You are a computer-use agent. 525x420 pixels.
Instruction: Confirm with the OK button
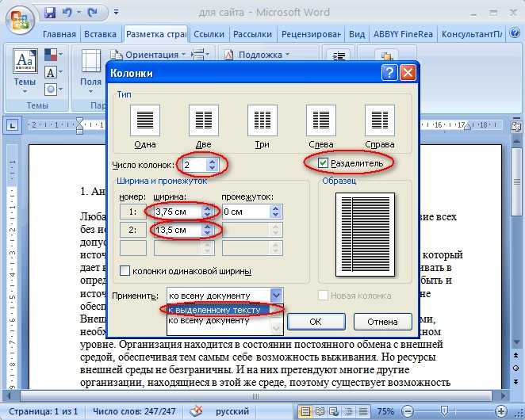316,322
